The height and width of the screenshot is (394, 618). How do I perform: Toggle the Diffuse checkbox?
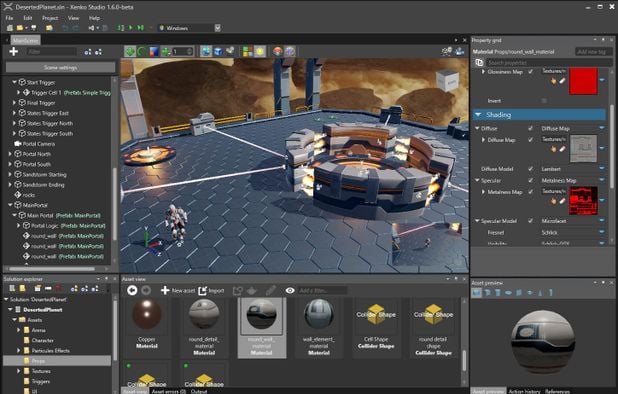pos(531,128)
